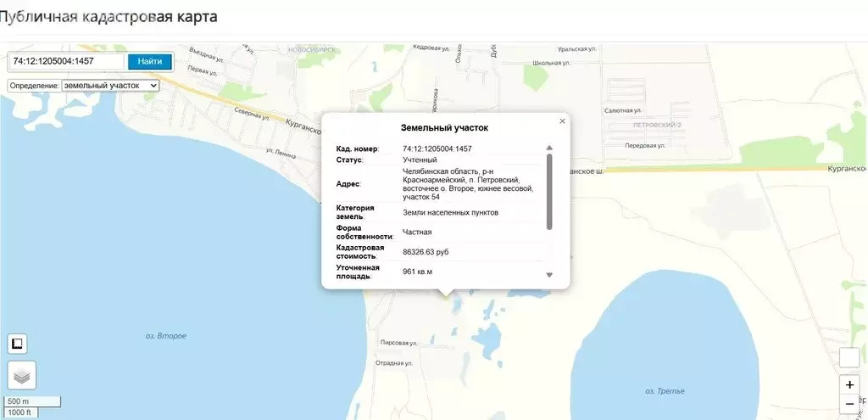Image resolution: width=868 pixels, height=420 pixels.
Task: Click the cadastral number search field
Action: pyautogui.click(x=67, y=61)
